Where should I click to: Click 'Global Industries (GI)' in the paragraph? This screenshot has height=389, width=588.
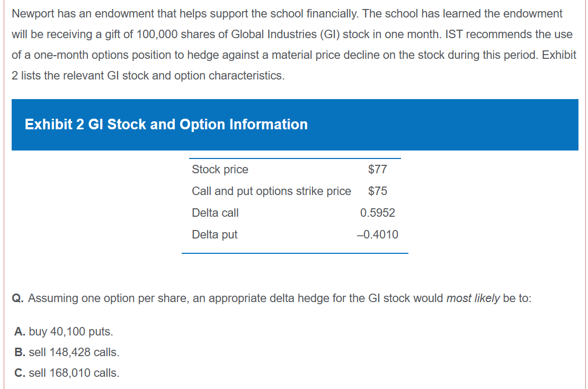(x=290, y=34)
